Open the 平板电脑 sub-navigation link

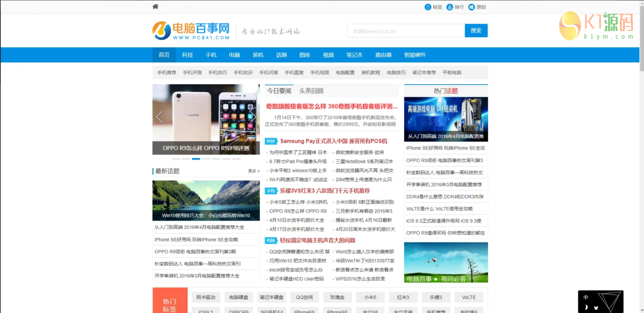click(x=452, y=73)
